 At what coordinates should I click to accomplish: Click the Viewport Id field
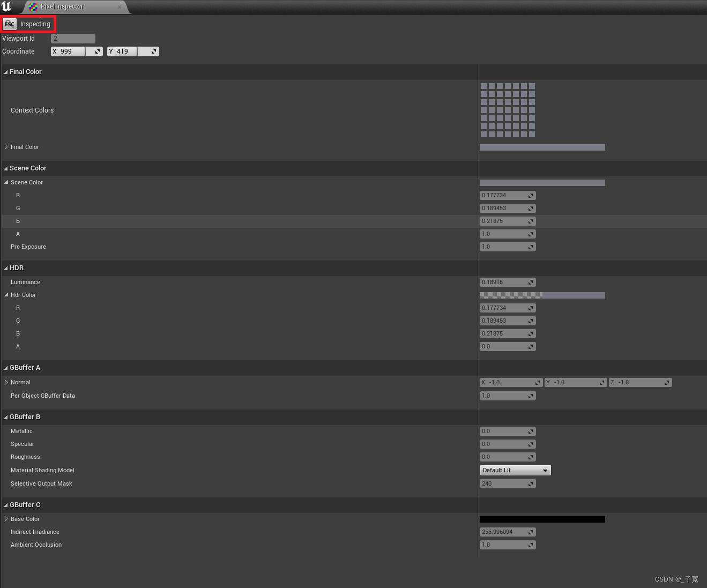coord(73,39)
